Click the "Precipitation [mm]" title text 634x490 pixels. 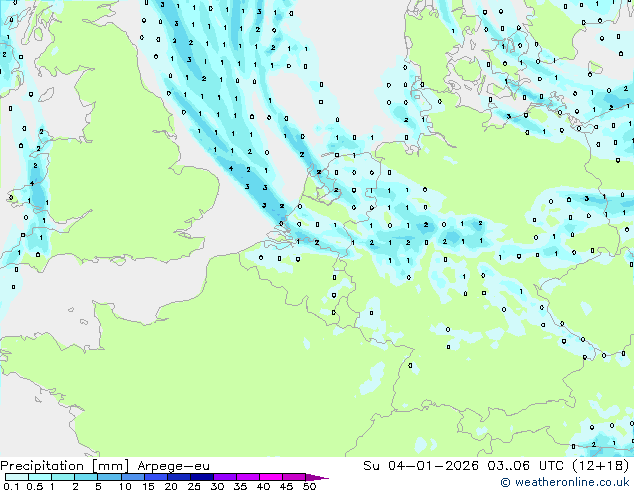point(65,466)
